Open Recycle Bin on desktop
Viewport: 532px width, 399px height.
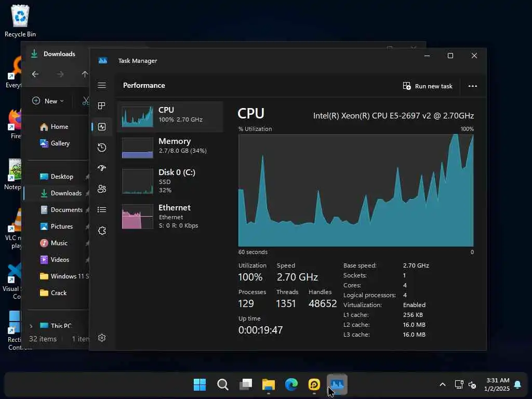tap(20, 21)
